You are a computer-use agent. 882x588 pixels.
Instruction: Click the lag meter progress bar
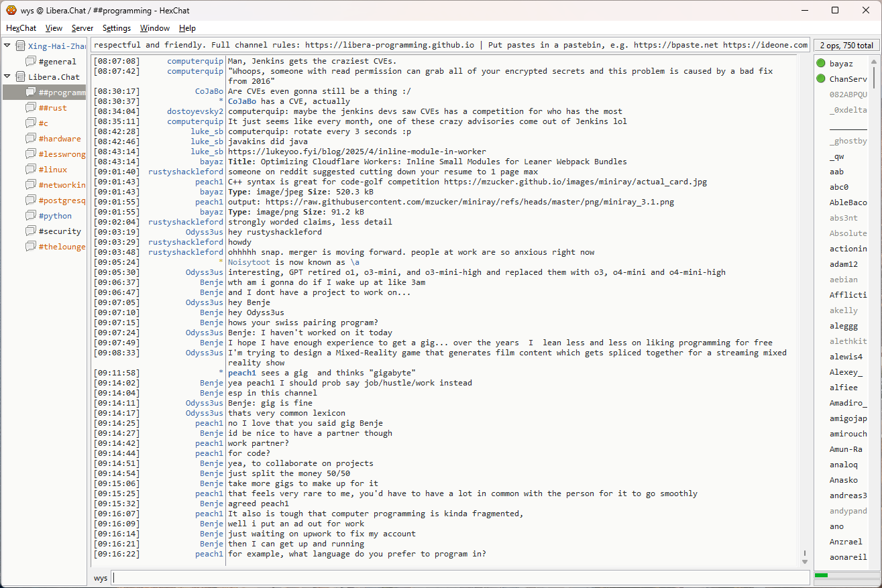pos(845,575)
